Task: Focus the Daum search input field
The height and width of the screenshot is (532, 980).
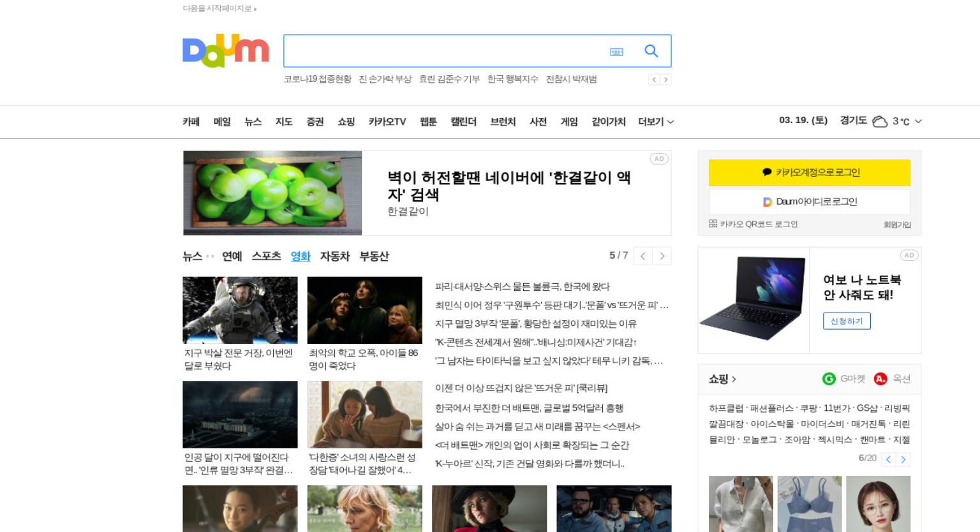Action: (x=447, y=51)
